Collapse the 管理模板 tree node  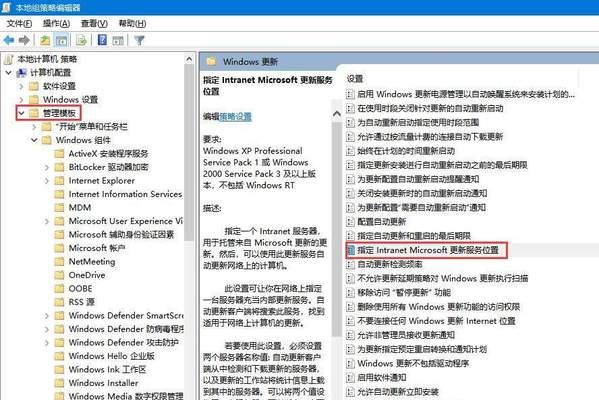[21, 113]
